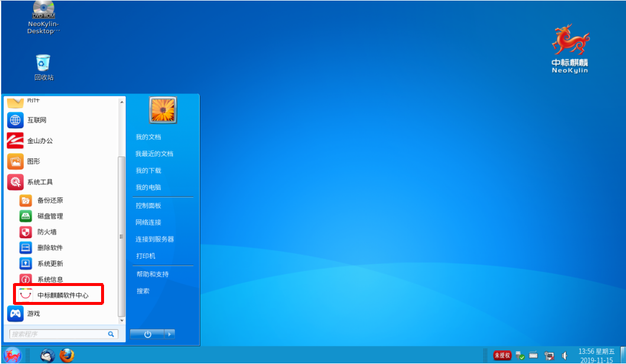Select the 互联网 globe icon
The height and width of the screenshot is (364, 626).
click(15, 120)
